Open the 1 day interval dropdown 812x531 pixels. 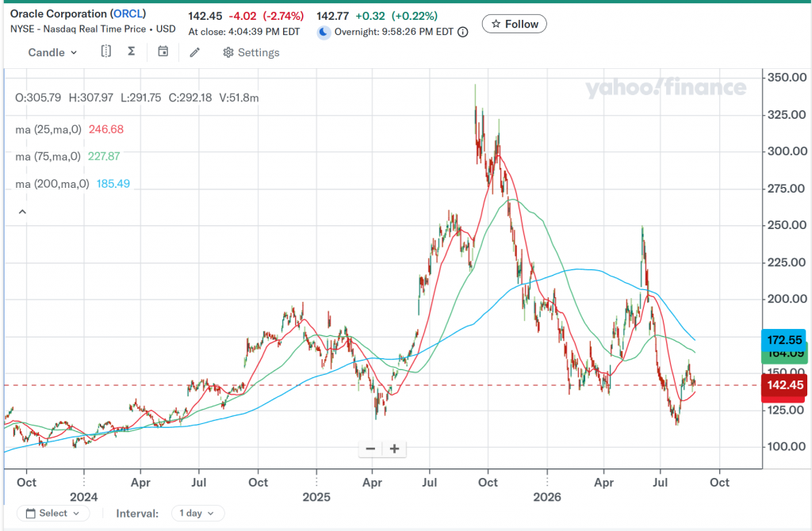(197, 513)
